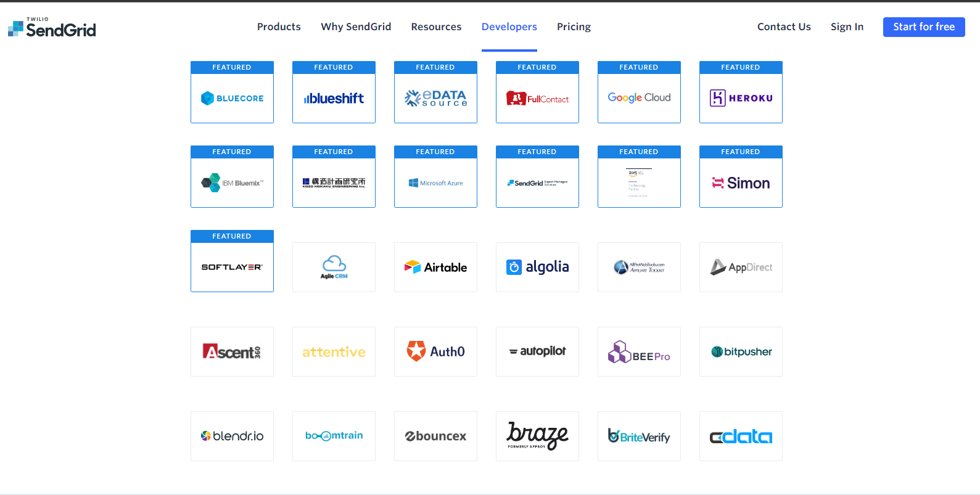Screen dimensions: 980x495
Task: Open the Why SendGrid menu
Action: point(356,27)
